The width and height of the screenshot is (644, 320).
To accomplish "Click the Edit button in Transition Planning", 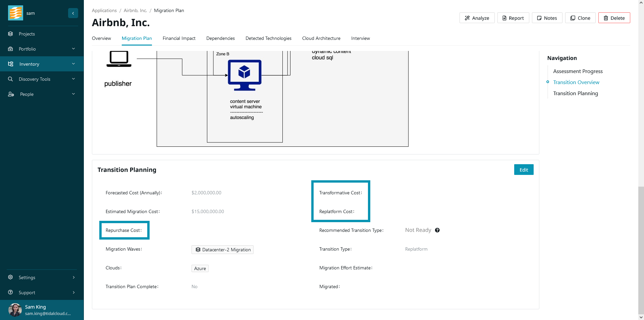I will [x=524, y=170].
